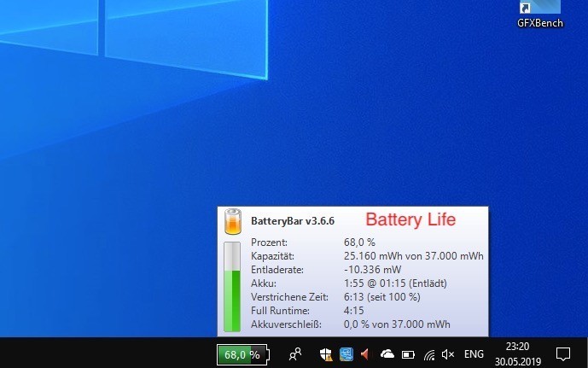Open the Wi-Fi network tray icon
The height and width of the screenshot is (368, 588).
pos(429,354)
